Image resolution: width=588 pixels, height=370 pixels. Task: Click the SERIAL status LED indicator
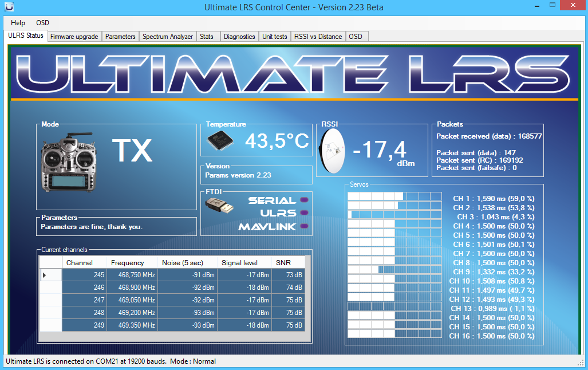pyautogui.click(x=304, y=200)
